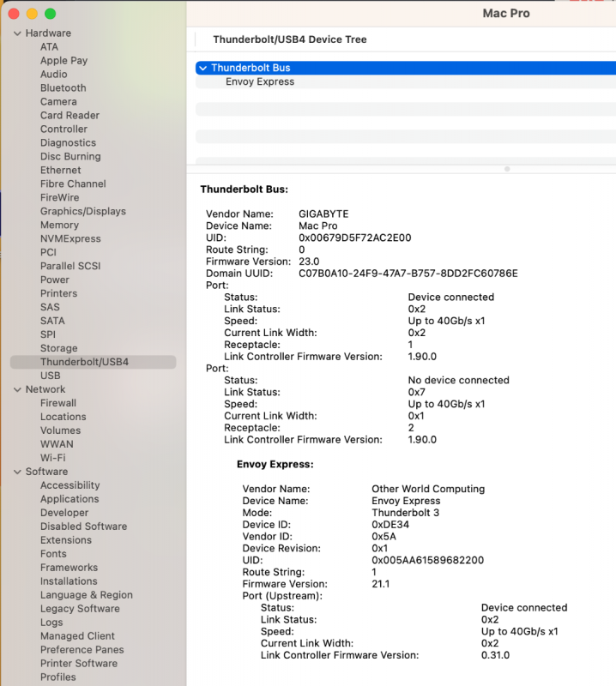Viewport: 616px width, 686px height.
Task: Show Card Reader information
Action: coord(69,116)
